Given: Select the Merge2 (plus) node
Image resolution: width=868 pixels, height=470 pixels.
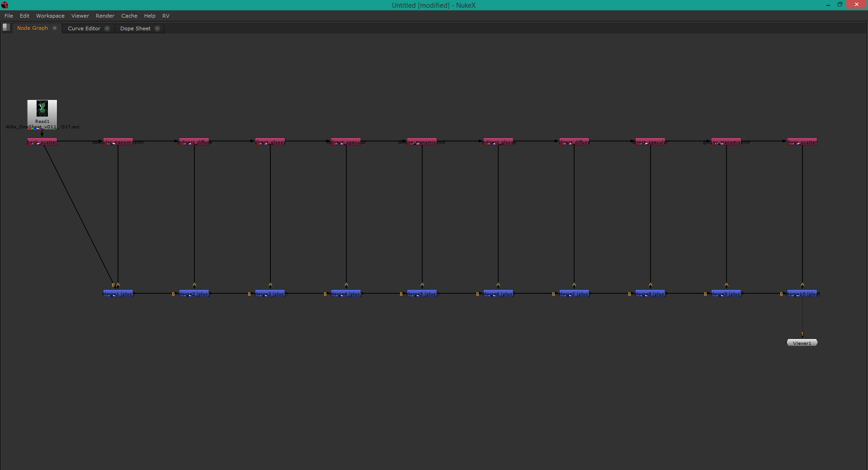Looking at the screenshot, I should pos(194,293).
